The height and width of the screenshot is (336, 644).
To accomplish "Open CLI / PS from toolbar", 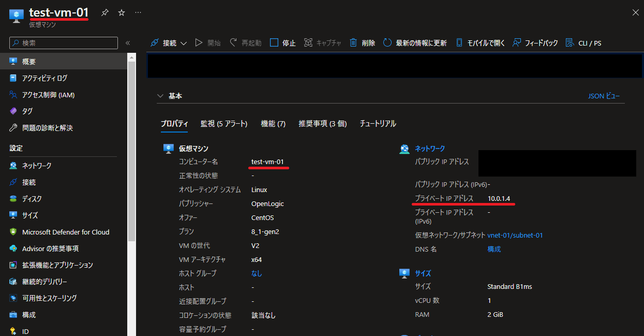I will [x=583, y=43].
